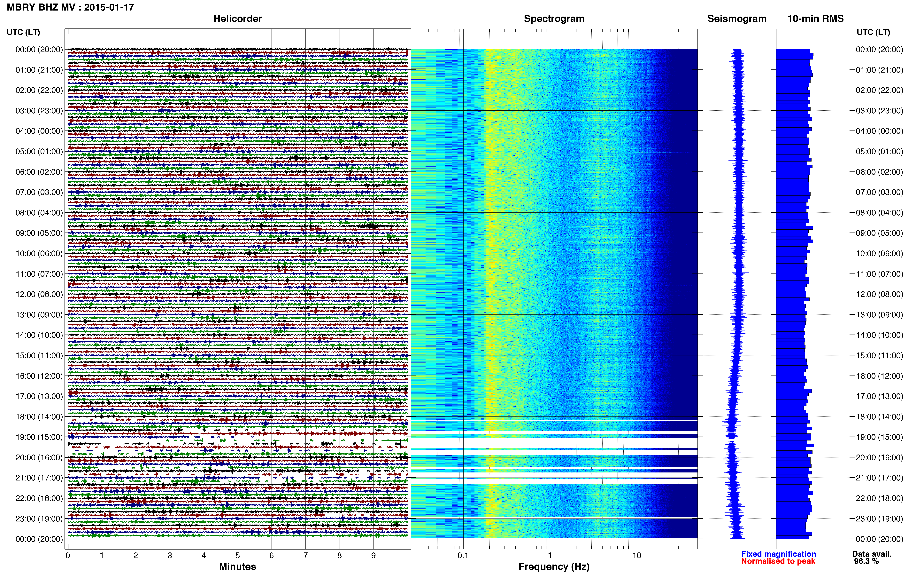Screen dimensions: 924x578
Task: Click left time label '09:00 (05:00)'
Action: click(x=39, y=233)
